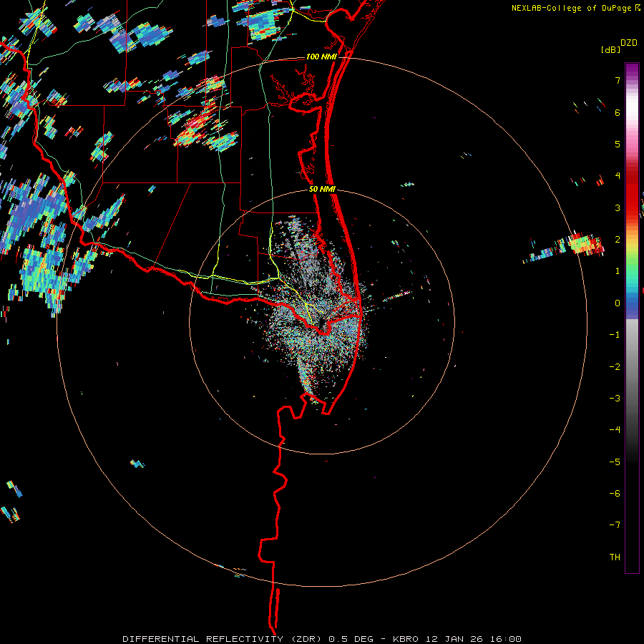Image resolution: width=644 pixels, height=644 pixels.
Task: Click the blue 0 dB section of color bar
Action: tap(632, 304)
